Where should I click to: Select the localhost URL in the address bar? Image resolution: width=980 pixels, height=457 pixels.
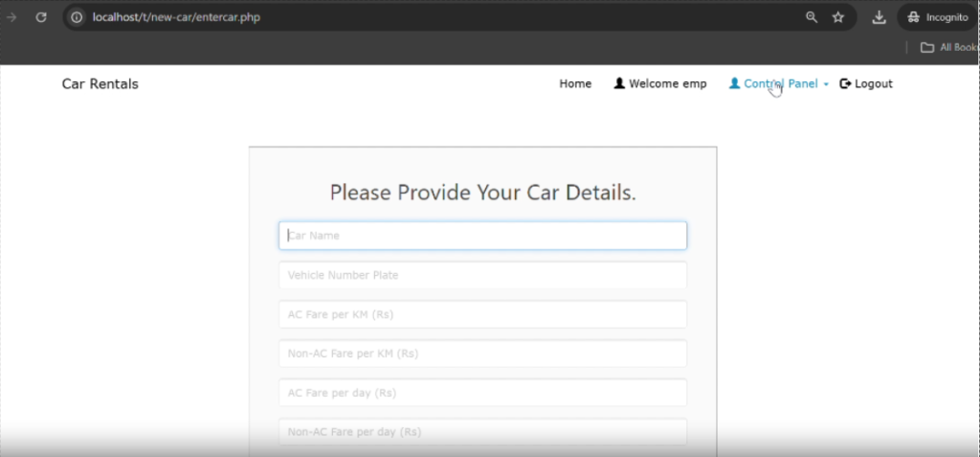(x=176, y=17)
